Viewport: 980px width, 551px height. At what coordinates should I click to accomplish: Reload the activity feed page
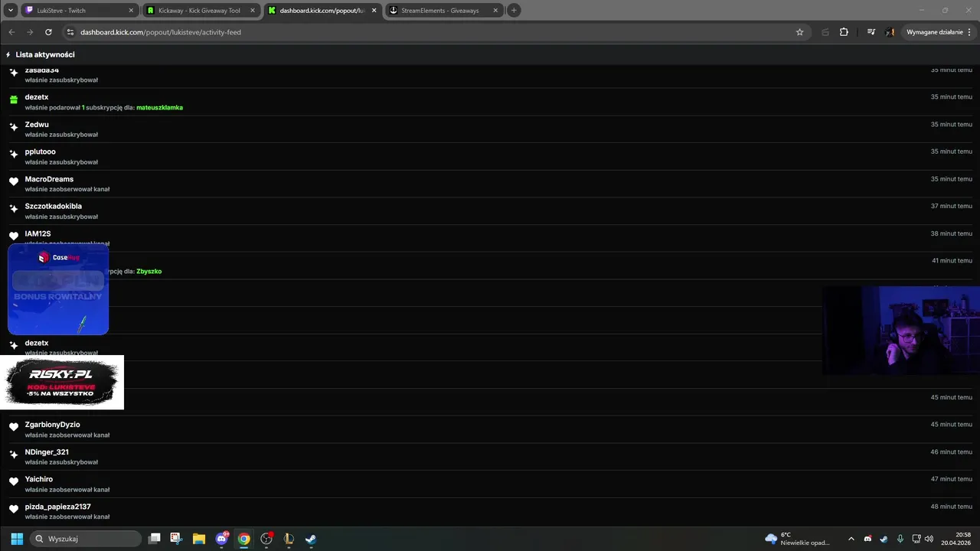click(48, 32)
